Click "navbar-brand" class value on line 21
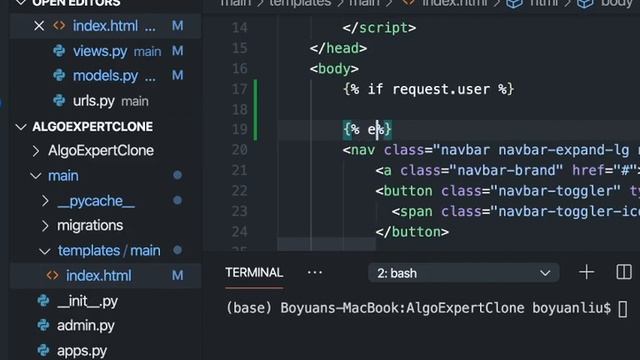 pos(507,170)
